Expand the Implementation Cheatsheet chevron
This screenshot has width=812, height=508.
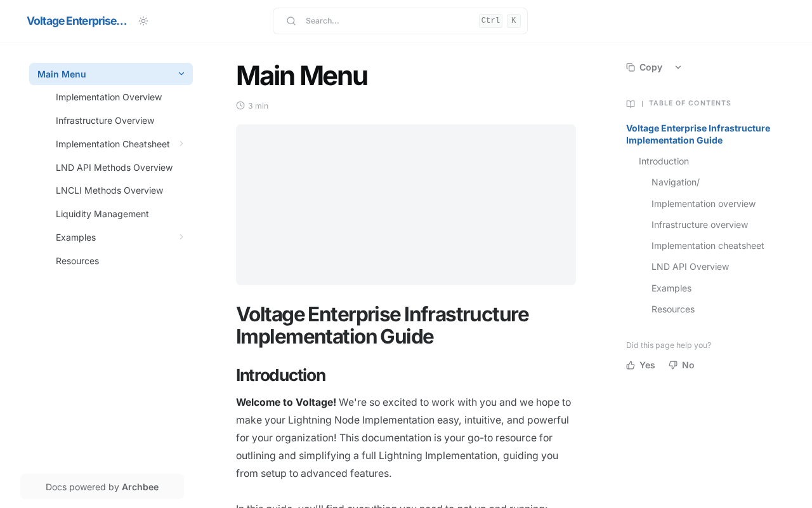click(x=181, y=144)
